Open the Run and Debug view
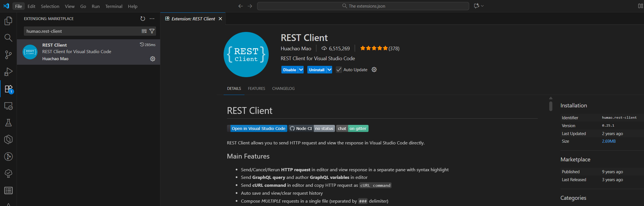The width and height of the screenshot is (644, 206). 8,72
